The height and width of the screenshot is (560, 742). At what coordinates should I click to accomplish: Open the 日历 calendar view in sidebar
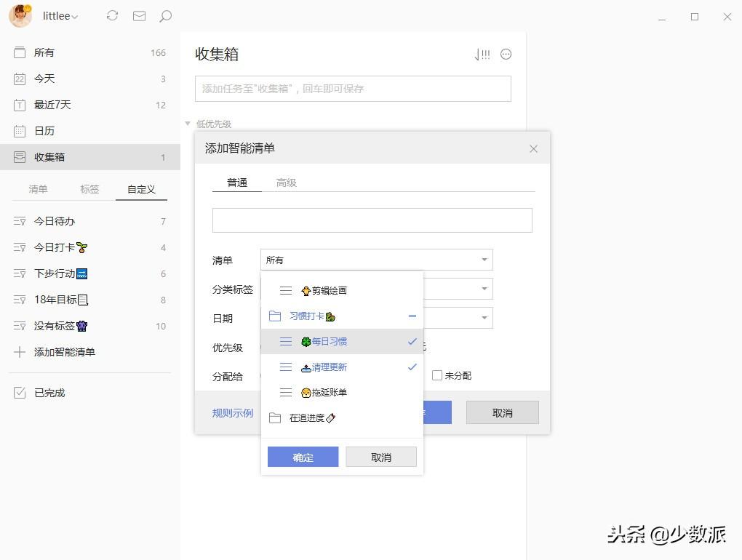point(44,131)
